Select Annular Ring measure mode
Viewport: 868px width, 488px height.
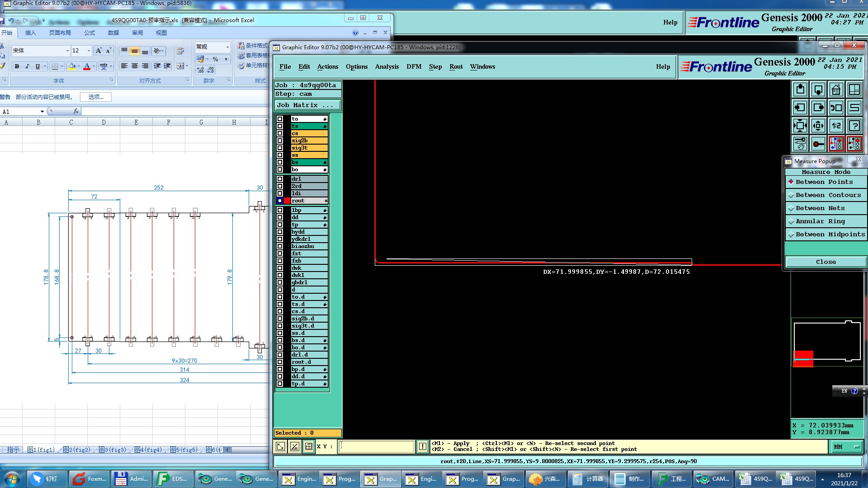click(820, 221)
